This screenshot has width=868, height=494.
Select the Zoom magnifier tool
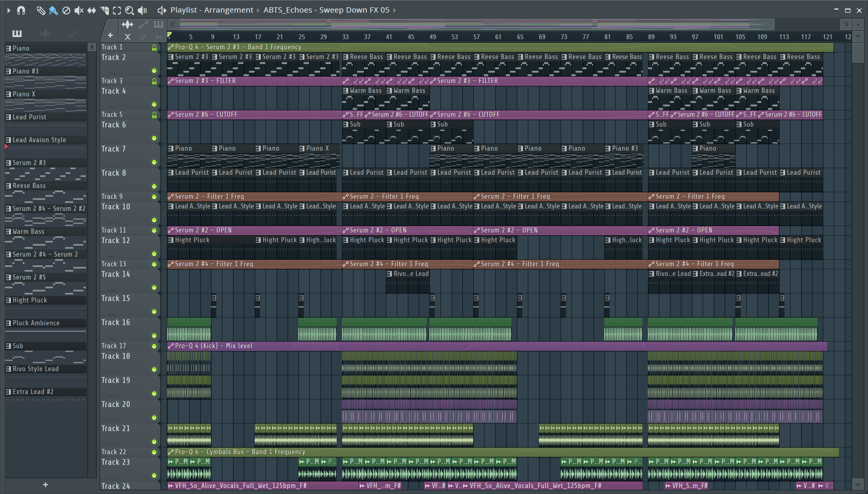coord(129,11)
